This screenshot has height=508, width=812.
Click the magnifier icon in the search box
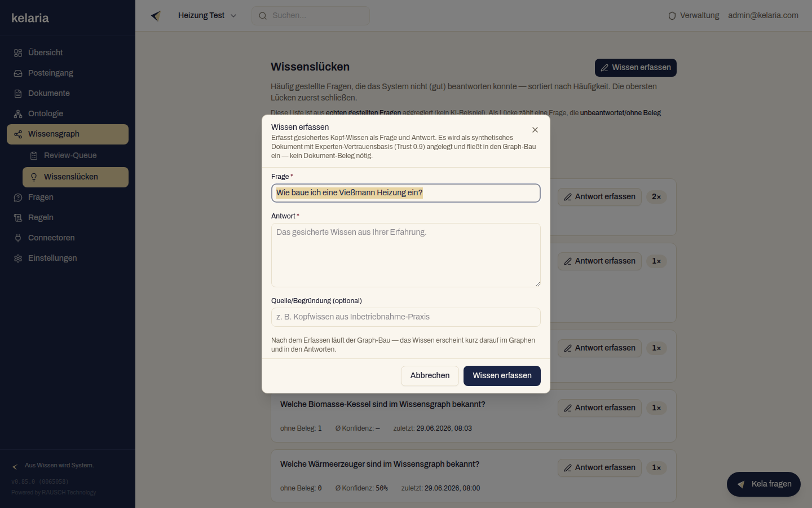tap(263, 16)
